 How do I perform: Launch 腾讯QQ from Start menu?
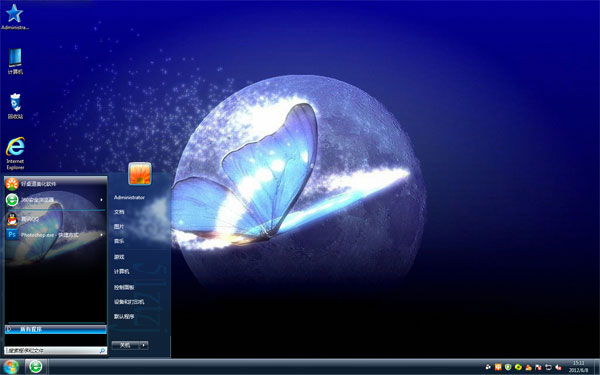tap(30, 219)
